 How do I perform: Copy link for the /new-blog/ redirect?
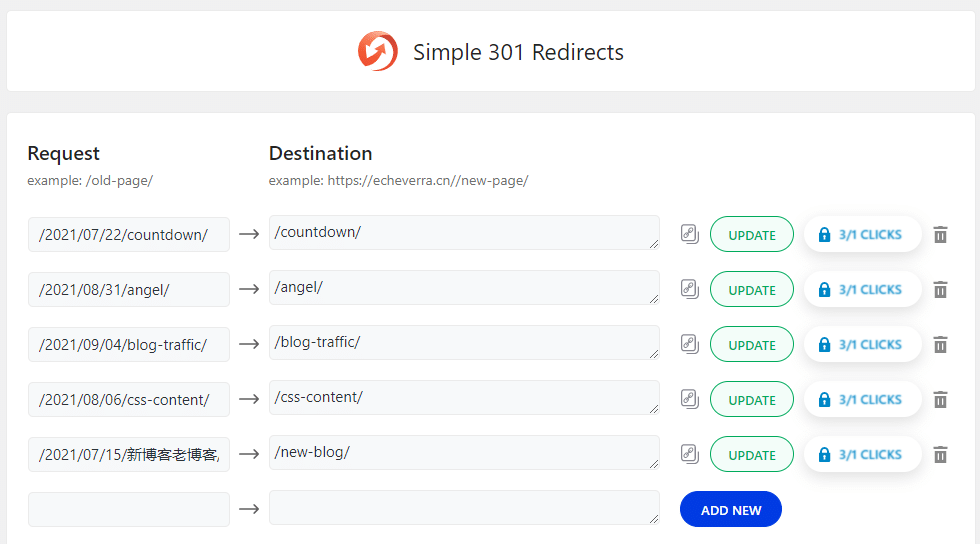(x=689, y=454)
